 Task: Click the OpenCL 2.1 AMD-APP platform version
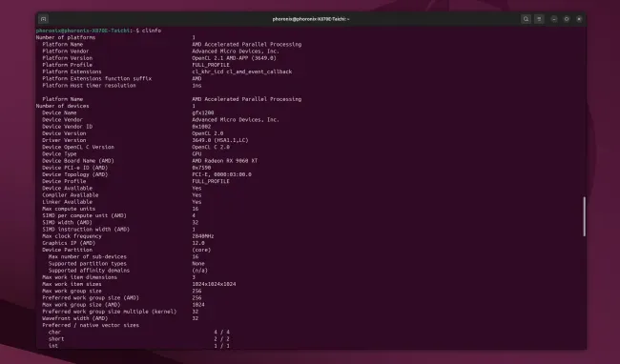[234, 58]
